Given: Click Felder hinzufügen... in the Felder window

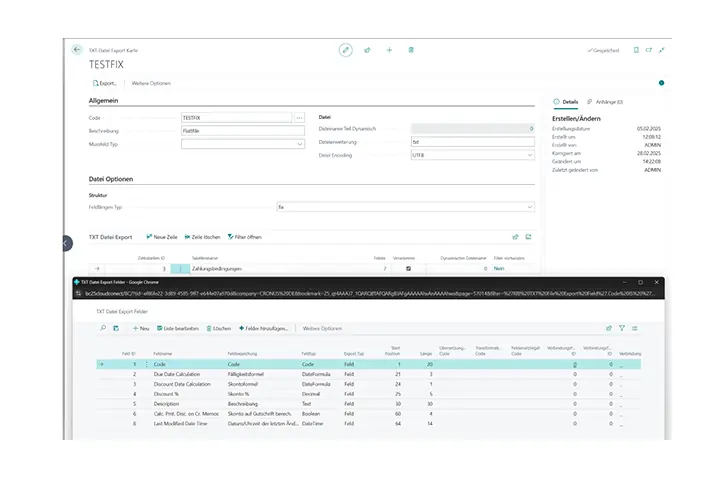Looking at the screenshot, I should click(263, 328).
